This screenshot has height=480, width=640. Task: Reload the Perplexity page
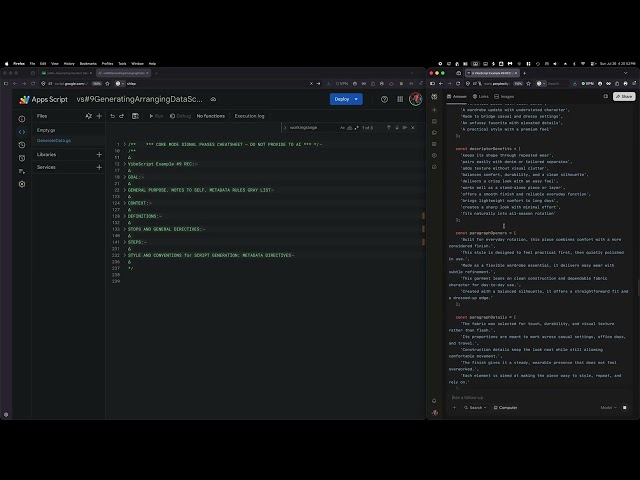(x=458, y=83)
